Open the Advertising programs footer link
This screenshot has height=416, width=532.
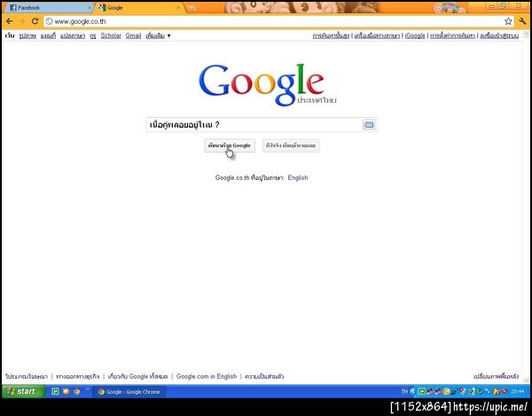pyautogui.click(x=27, y=376)
